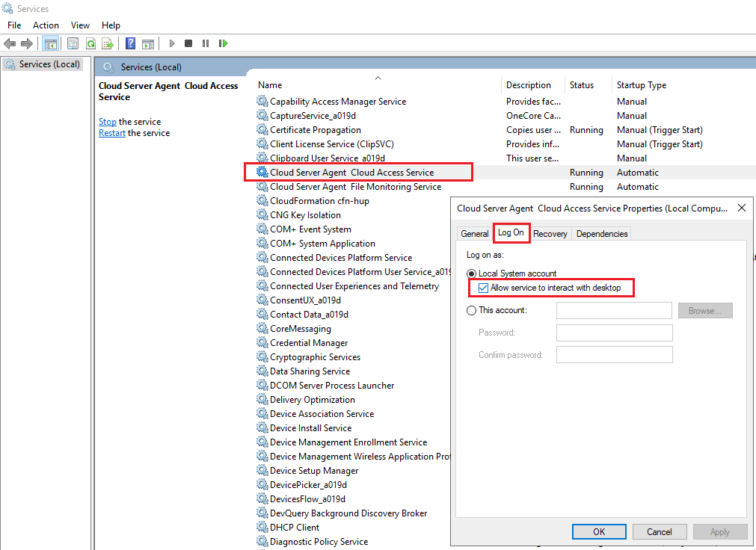
Task: Click the Confirm password input field
Action: tap(614, 355)
